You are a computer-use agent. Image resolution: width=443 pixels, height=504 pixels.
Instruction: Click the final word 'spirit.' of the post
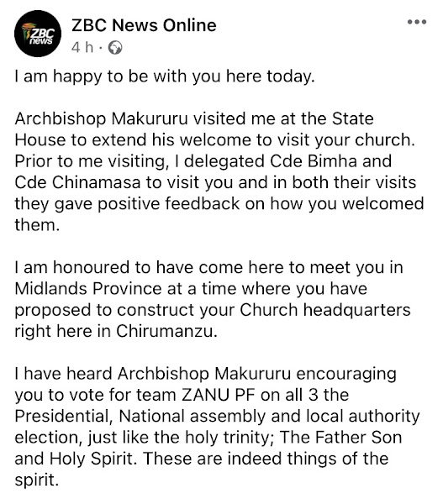(x=37, y=480)
